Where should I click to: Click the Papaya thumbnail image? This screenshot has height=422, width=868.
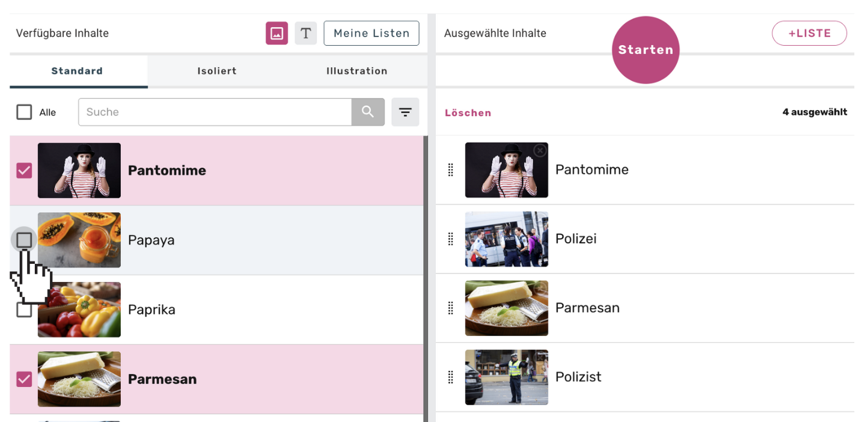[79, 240]
